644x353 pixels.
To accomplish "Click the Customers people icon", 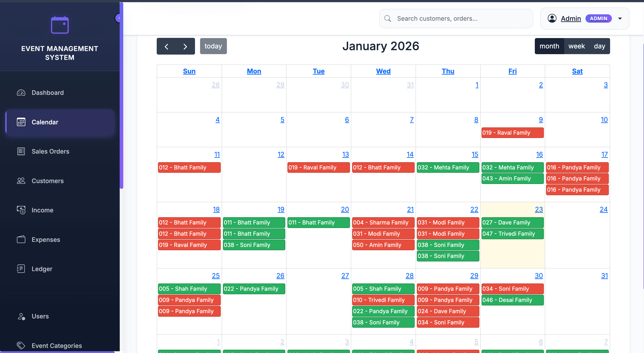I will tap(21, 181).
